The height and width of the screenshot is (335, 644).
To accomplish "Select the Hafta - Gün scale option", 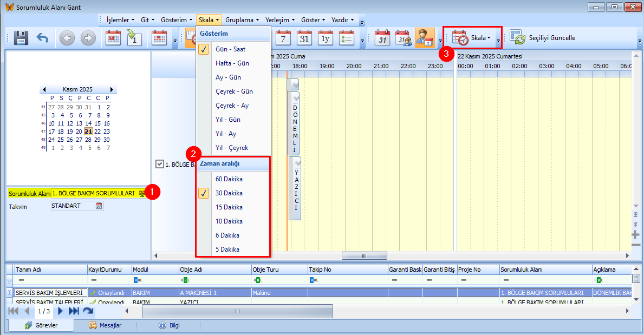I will point(232,63).
